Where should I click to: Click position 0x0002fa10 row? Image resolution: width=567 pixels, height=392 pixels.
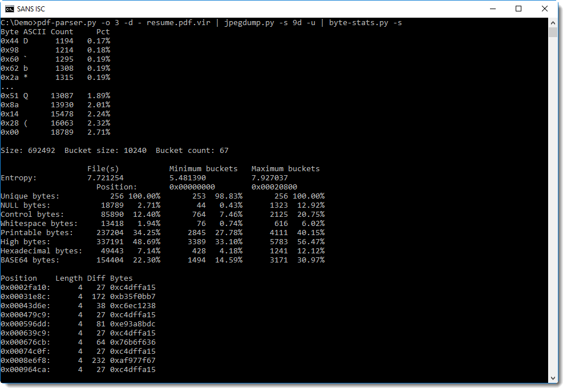(x=78, y=287)
